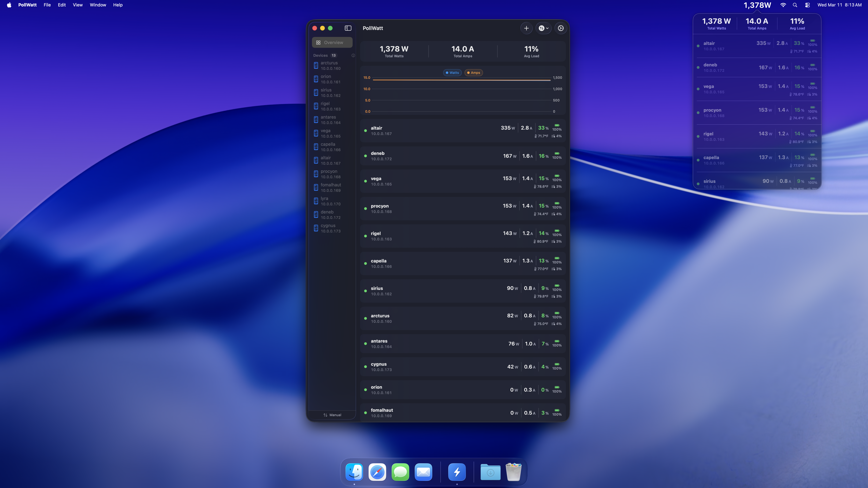This screenshot has width=868, height=488.
Task: Toggle the sidebar visibility icon
Action: [x=348, y=28]
